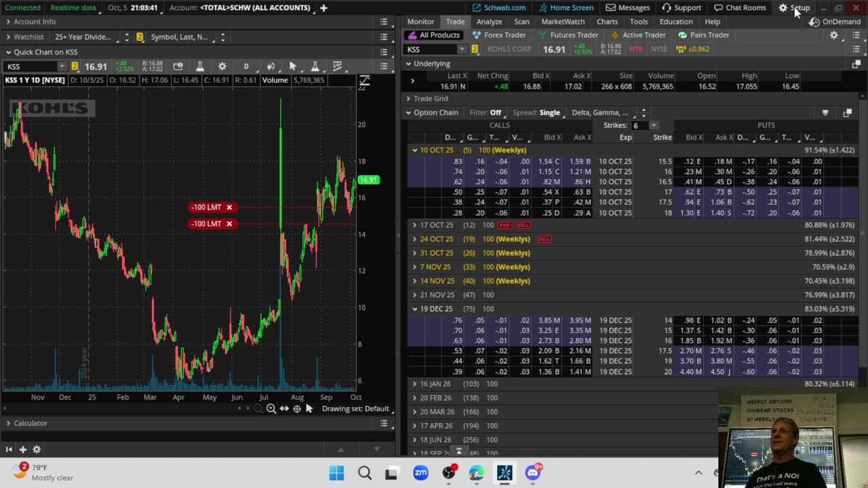The image size is (868, 488).
Task: Open the Futures Trader sub-tab
Action: 569,35
